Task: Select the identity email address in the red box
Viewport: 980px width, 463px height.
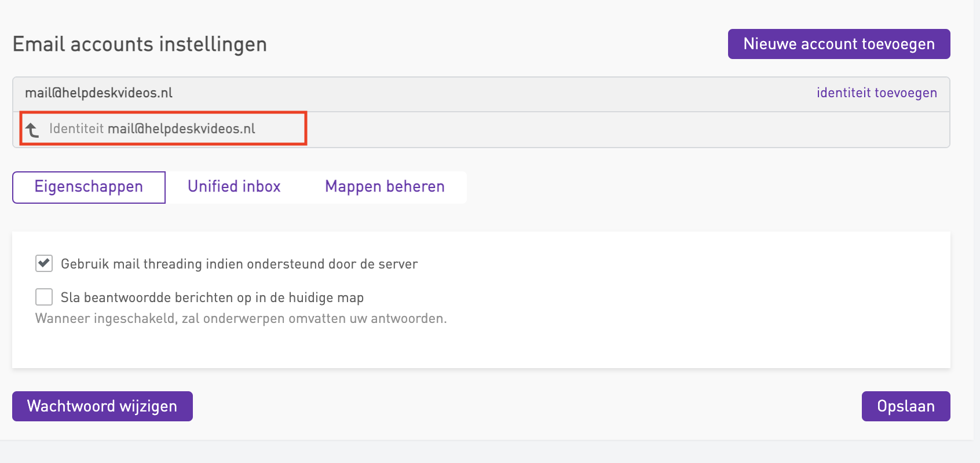Action: pyautogui.click(x=181, y=128)
